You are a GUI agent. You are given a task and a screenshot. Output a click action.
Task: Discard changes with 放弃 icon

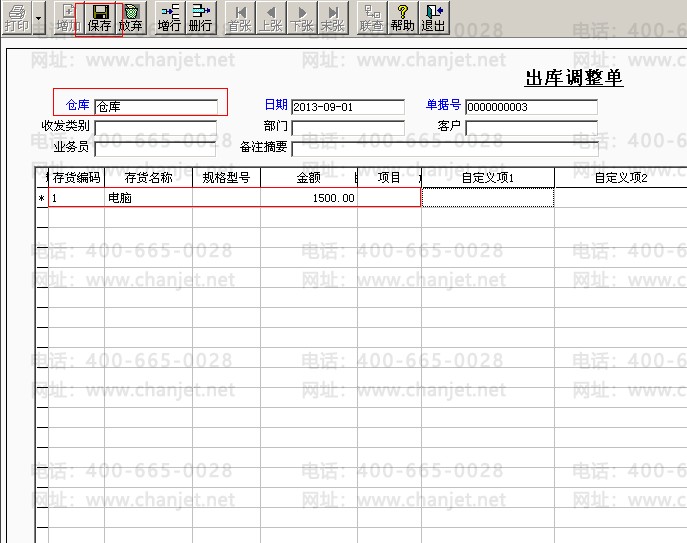coord(131,18)
